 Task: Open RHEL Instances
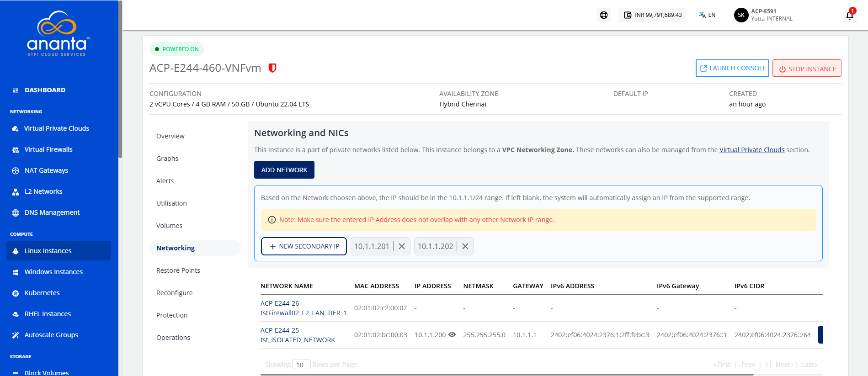48,314
